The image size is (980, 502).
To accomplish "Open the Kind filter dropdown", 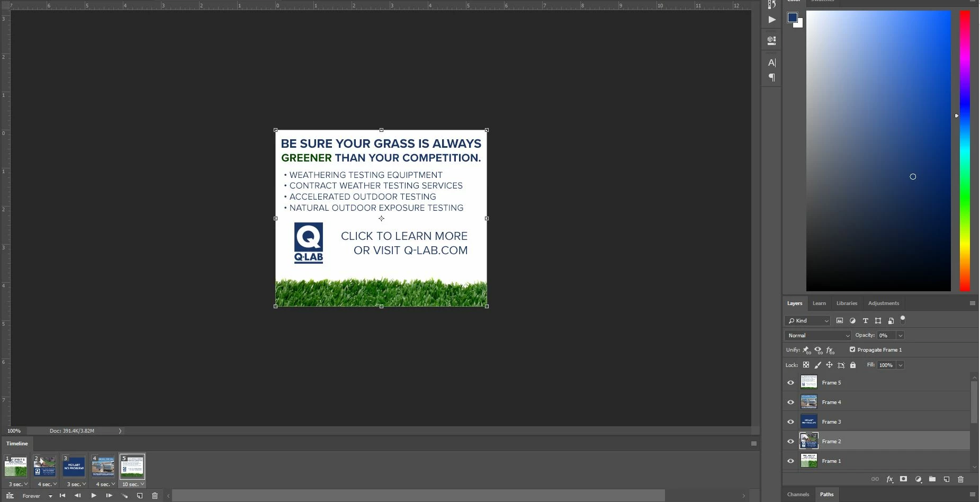I will click(807, 321).
